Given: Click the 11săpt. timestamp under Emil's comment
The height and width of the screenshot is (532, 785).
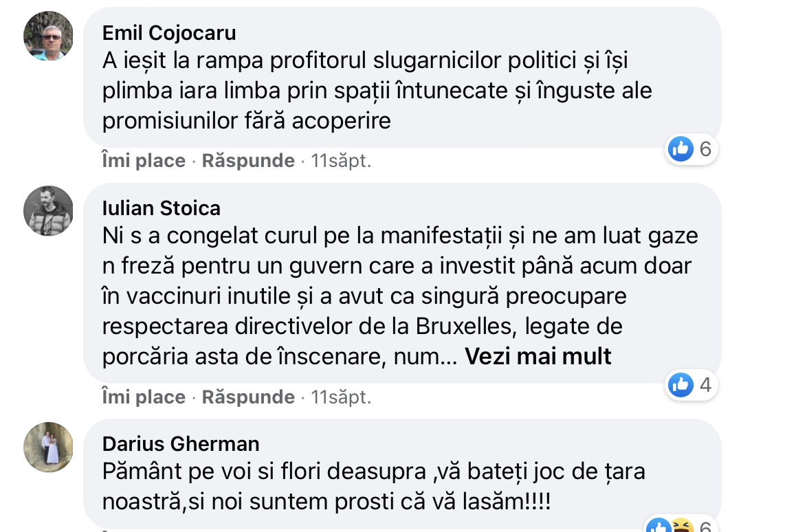Looking at the screenshot, I should click(341, 161).
